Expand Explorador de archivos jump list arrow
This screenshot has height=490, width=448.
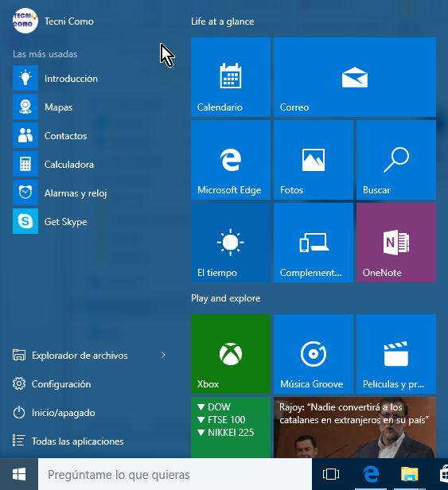click(163, 355)
